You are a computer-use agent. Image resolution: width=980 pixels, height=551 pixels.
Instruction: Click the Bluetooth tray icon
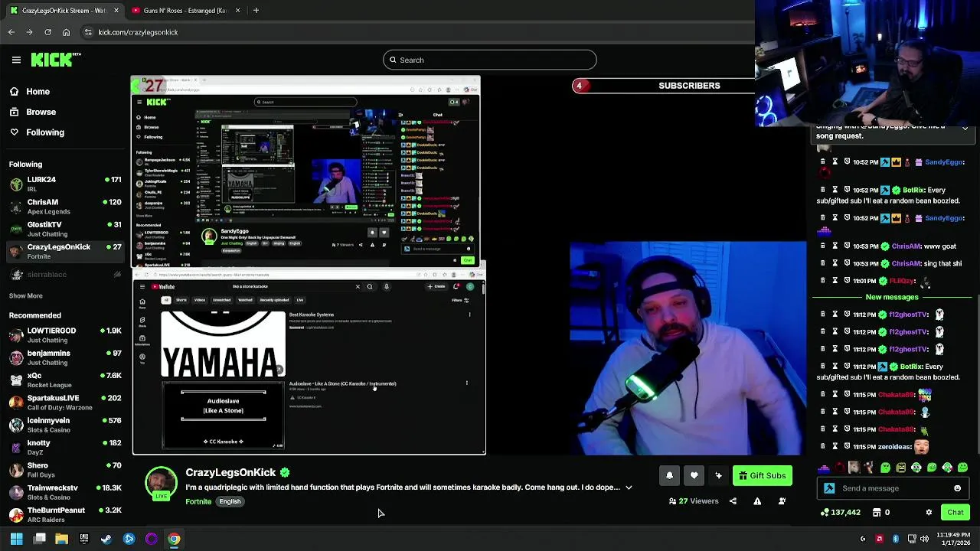coord(896,539)
